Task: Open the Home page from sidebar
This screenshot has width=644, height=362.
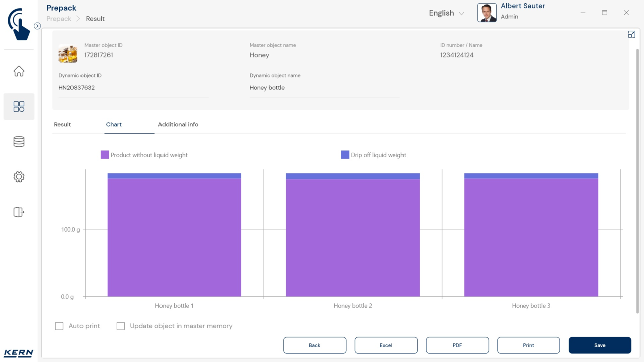Action: click(19, 71)
